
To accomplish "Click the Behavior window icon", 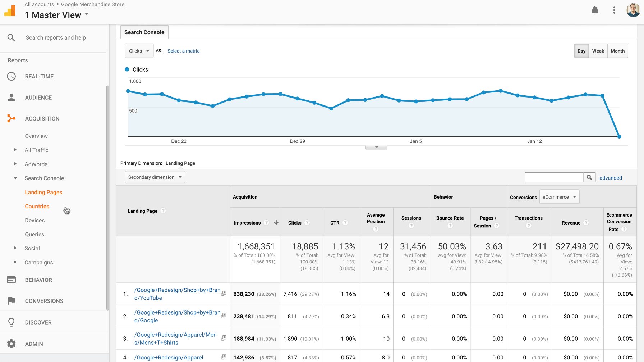I will coord(11,280).
